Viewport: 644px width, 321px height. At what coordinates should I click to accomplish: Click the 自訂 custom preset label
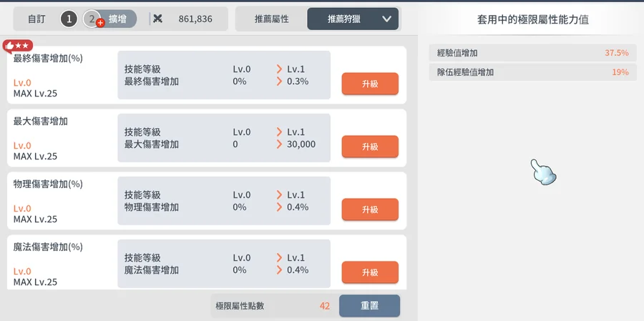pos(36,19)
